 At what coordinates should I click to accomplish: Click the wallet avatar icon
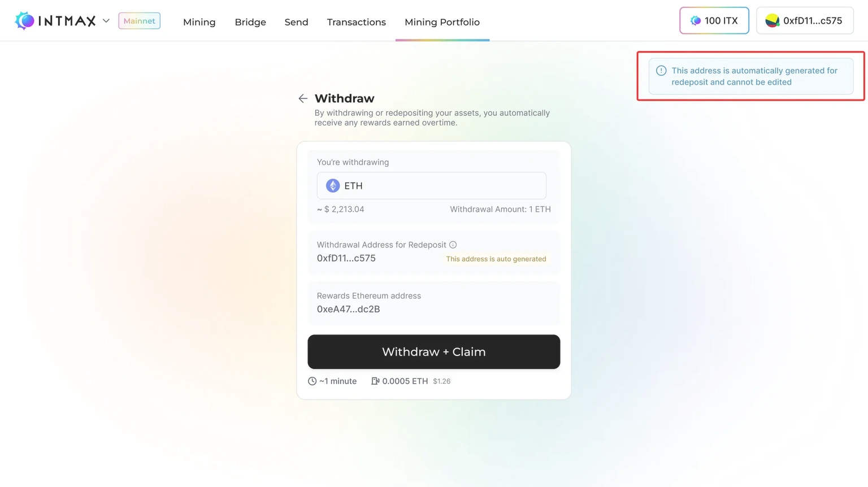point(772,21)
